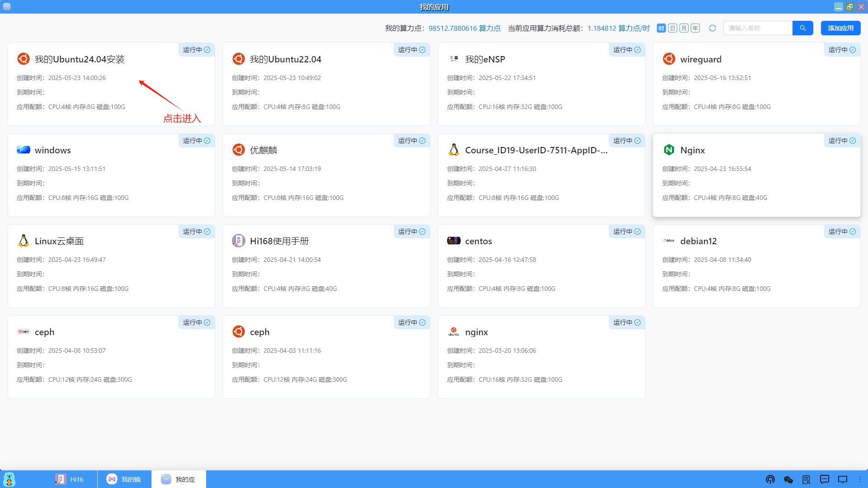
Task: Refresh the compute consumption statistics
Action: [x=712, y=28]
